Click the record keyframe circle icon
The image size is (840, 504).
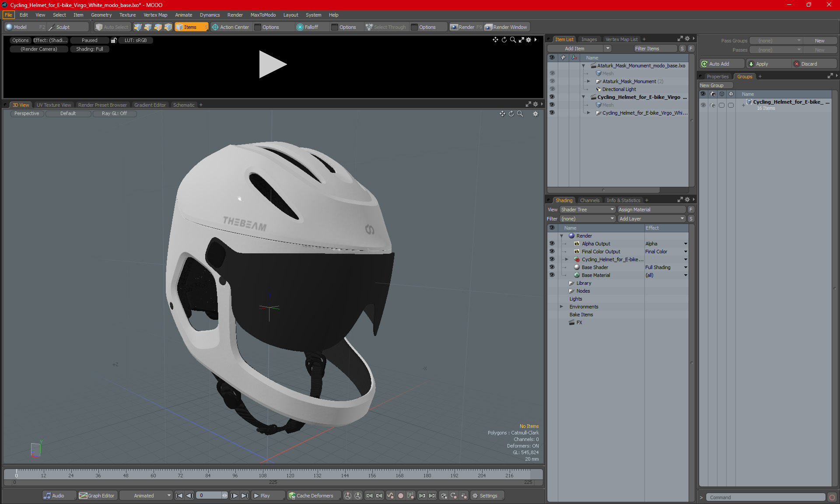(x=400, y=496)
